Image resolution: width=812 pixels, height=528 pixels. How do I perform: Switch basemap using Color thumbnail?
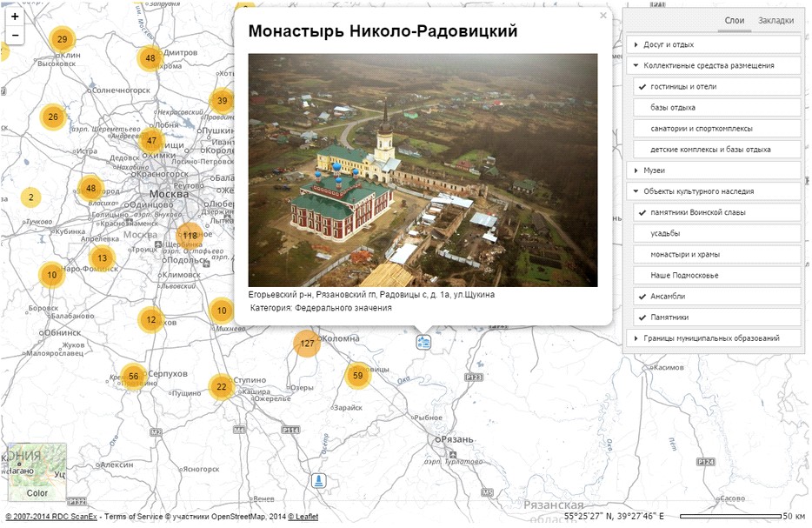point(37,473)
